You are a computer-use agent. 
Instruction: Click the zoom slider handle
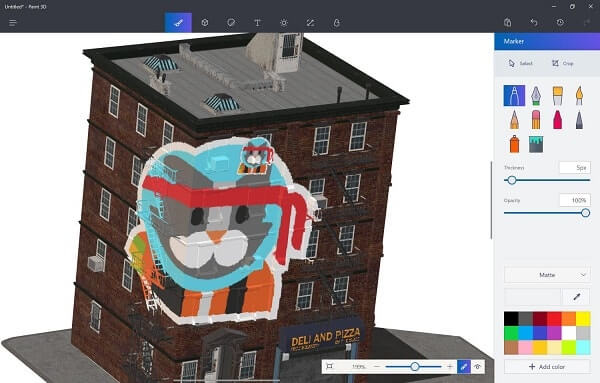click(x=415, y=367)
